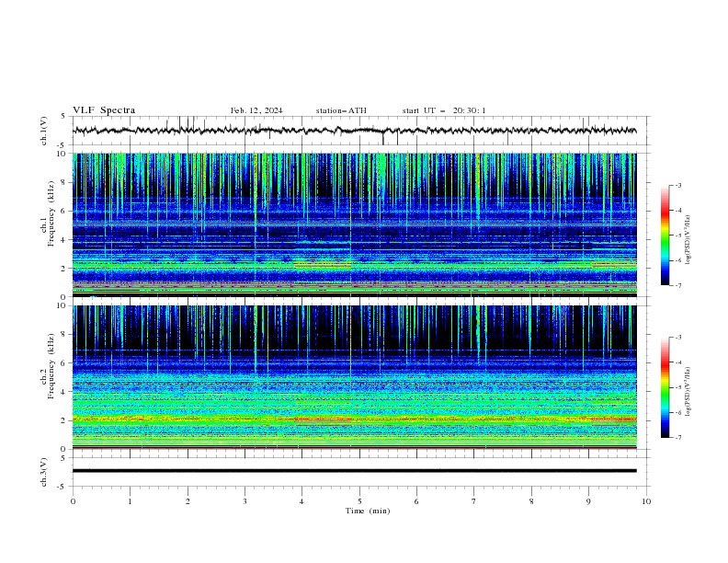
Task: Click the "station=ATH" header label
Action: (341, 110)
